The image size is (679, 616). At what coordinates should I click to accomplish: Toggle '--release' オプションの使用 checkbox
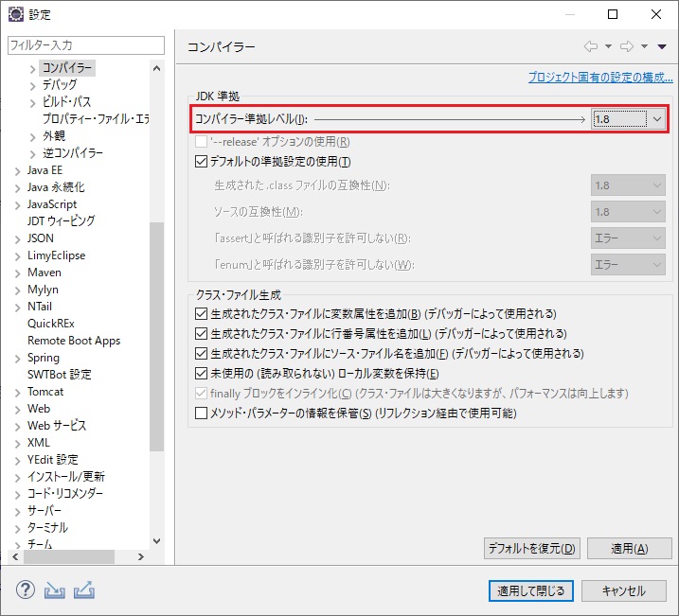[201, 141]
